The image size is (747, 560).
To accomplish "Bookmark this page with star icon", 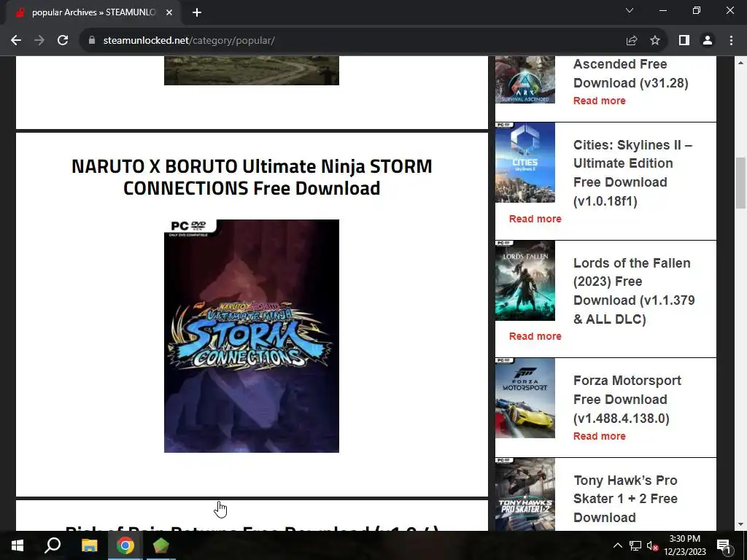I will 655,41.
